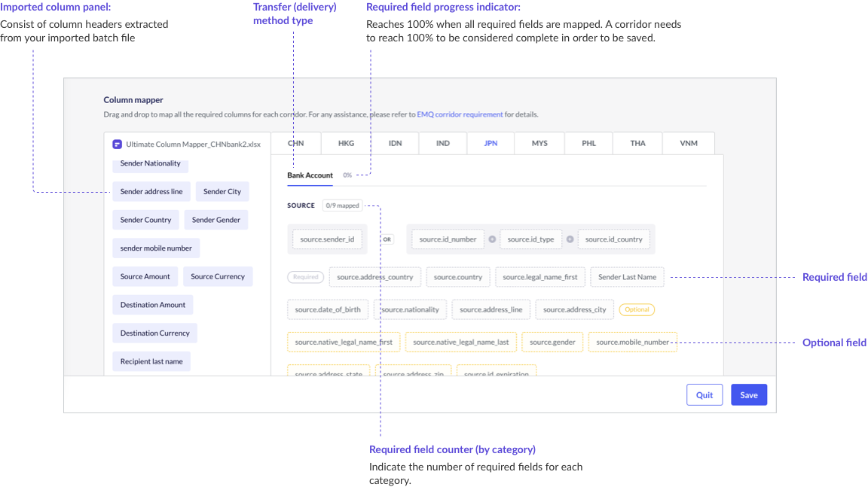
Task: Click the plus icon after source.id_number
Action: 491,239
